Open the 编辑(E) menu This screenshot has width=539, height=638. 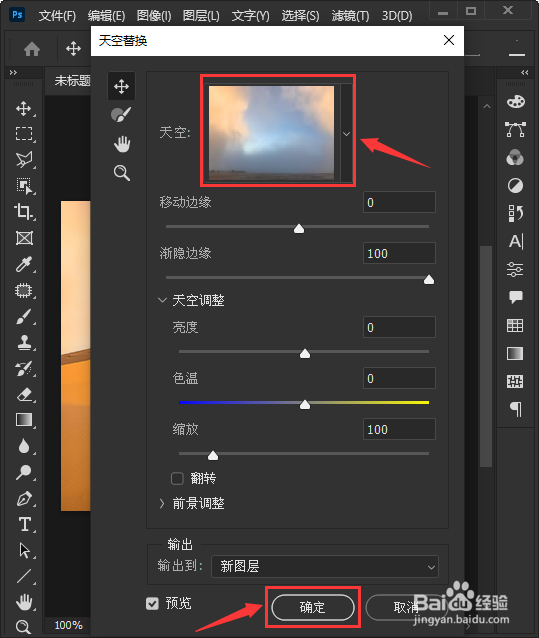tap(106, 15)
